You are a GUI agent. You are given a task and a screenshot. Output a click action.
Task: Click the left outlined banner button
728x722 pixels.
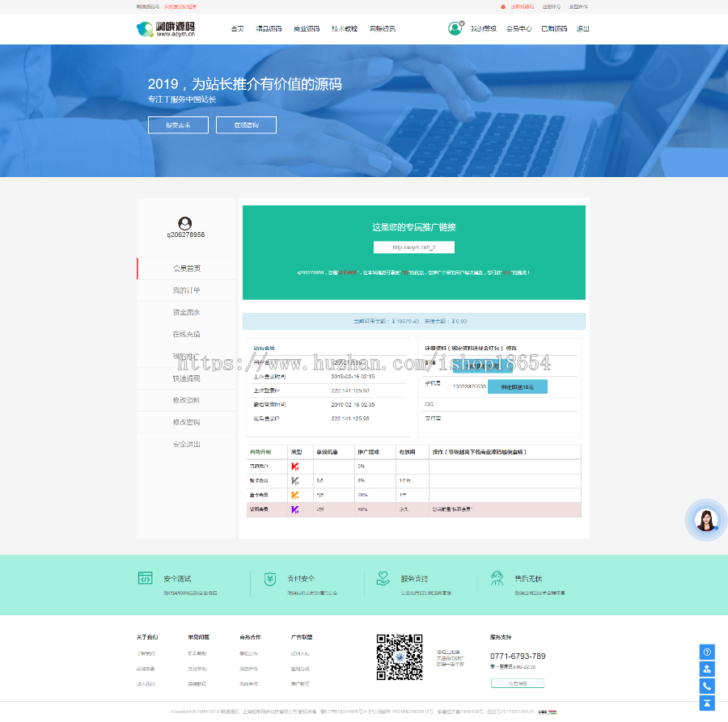[x=178, y=125]
